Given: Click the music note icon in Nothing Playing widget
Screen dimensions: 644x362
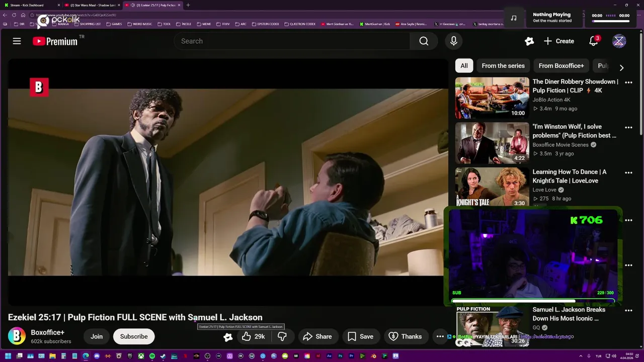Looking at the screenshot, I should point(513,18).
